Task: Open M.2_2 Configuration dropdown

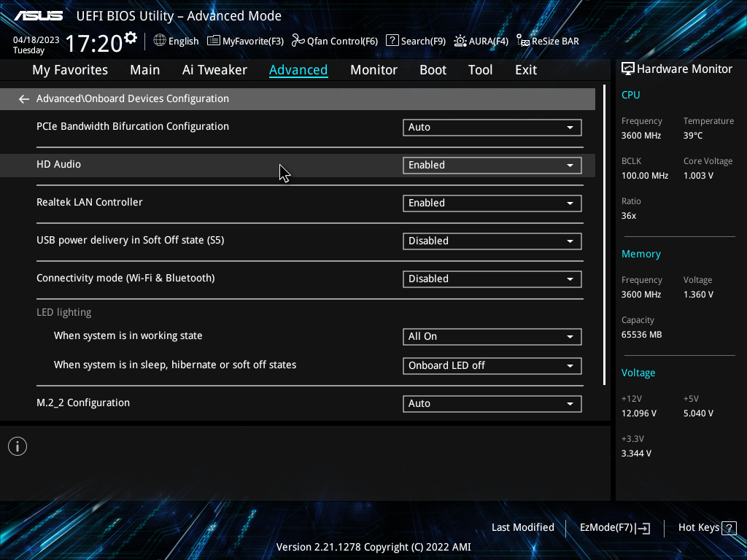Action: pyautogui.click(x=492, y=404)
